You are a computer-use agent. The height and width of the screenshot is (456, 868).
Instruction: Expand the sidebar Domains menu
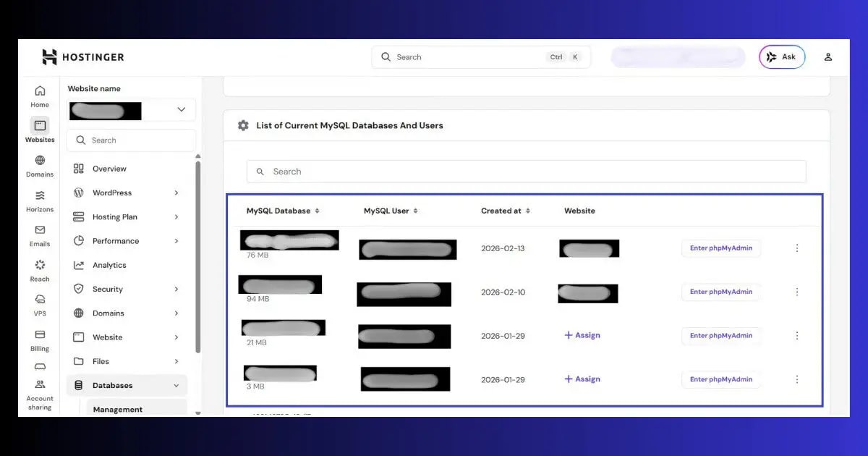[127, 313]
